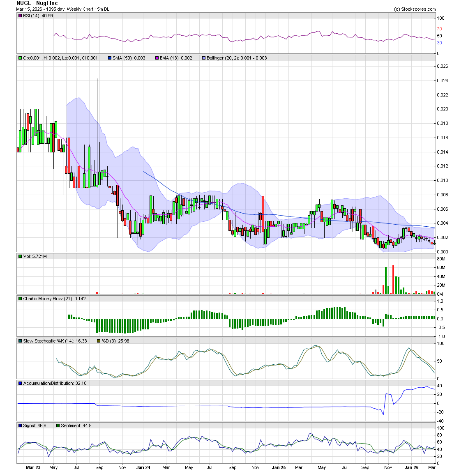Click the magenta EMA (13) legend swatch
452x476 pixels.
pyautogui.click(x=157, y=58)
